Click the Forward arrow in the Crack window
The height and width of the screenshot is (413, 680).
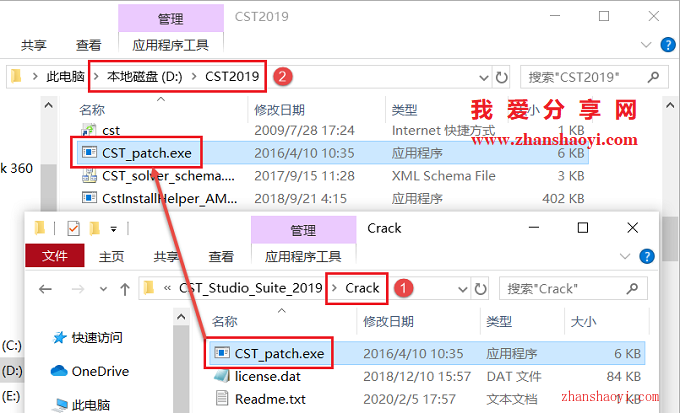coord(78,289)
